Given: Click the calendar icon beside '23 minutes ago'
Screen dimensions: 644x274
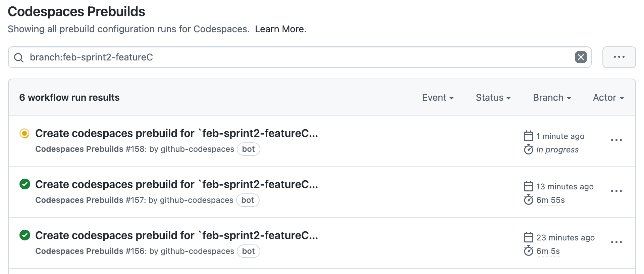Looking at the screenshot, I should point(529,237).
